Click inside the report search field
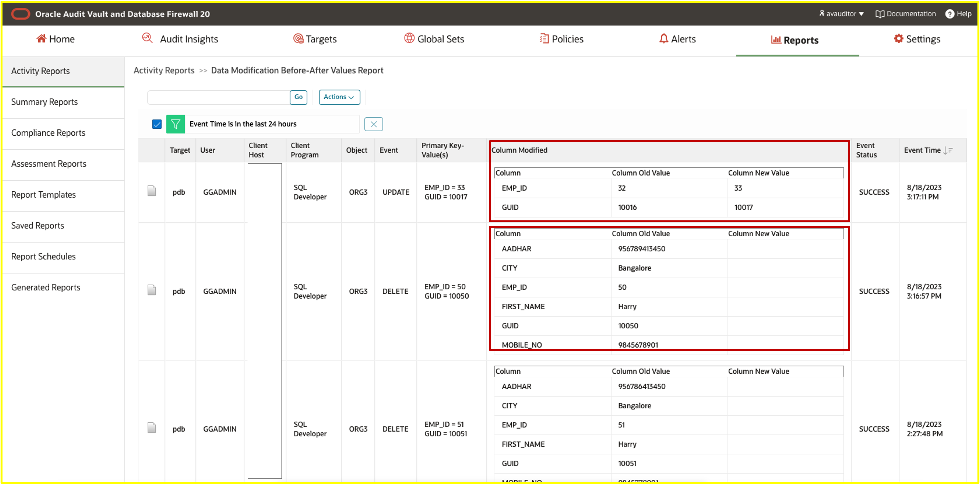 coord(217,97)
